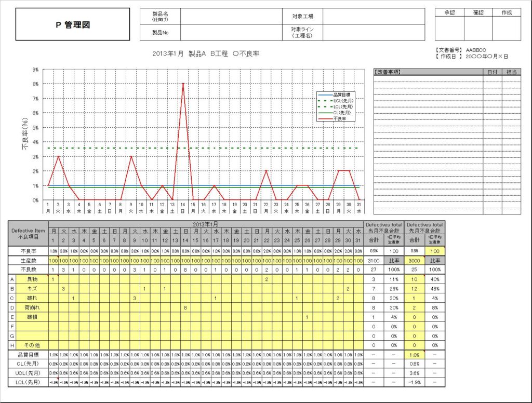Select the blank cell under 作成

coord(507,28)
